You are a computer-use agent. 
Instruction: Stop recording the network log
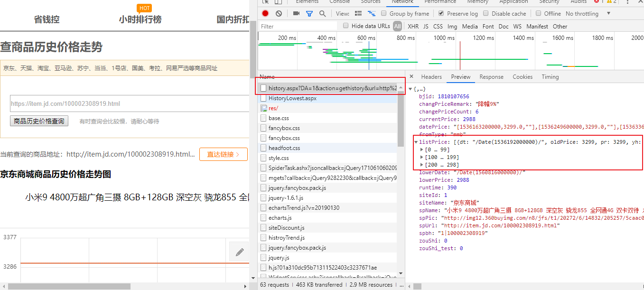pos(265,14)
